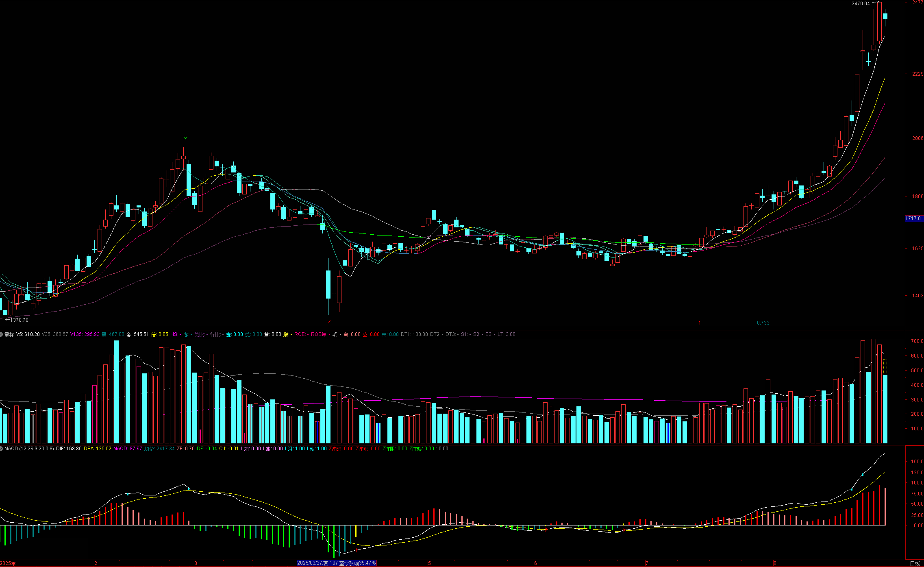Select month 8 on the time axis

tap(775, 563)
